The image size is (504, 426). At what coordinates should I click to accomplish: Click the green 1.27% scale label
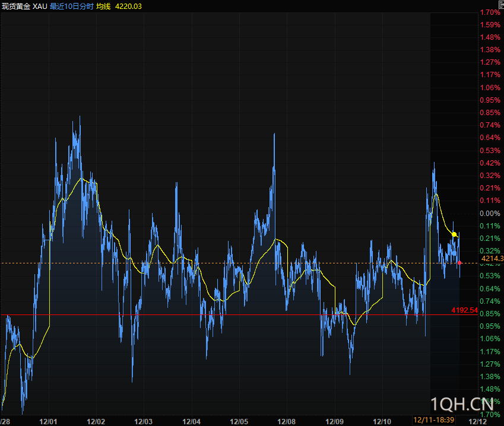point(490,364)
